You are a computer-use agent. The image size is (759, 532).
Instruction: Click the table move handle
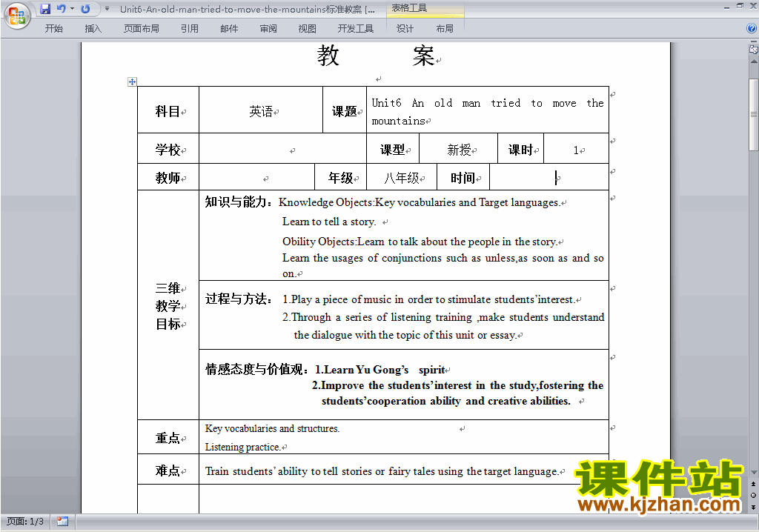click(132, 82)
